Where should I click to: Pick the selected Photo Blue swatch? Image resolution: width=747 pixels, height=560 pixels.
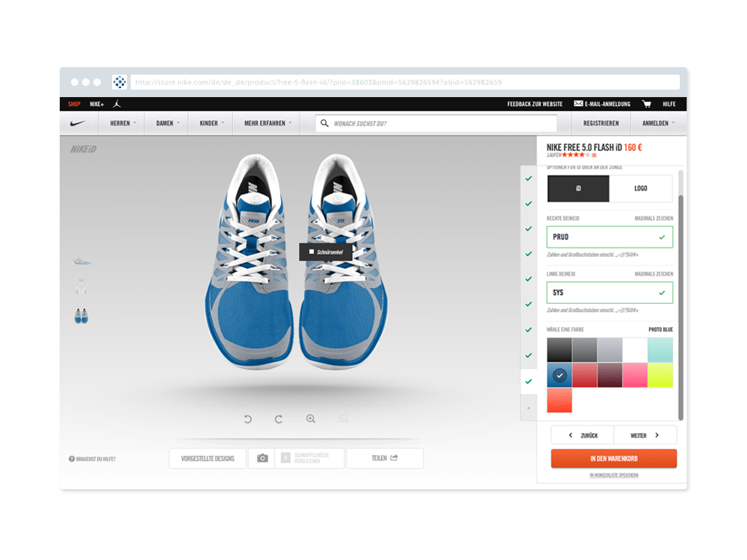(560, 376)
